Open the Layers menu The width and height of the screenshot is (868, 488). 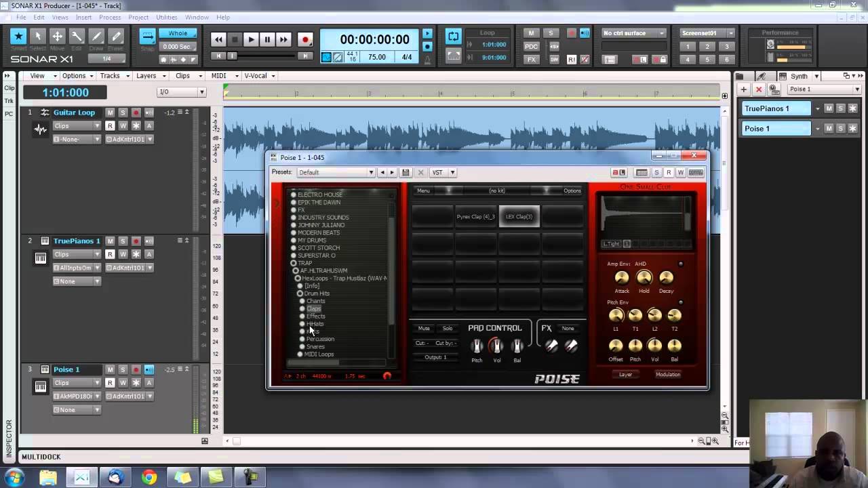pyautogui.click(x=150, y=76)
